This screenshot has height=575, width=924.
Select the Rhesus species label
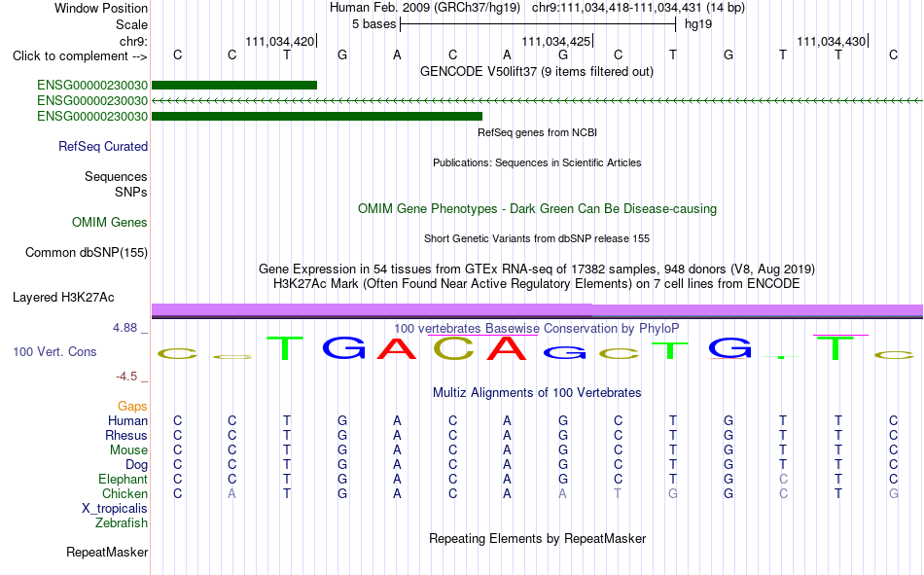(126, 435)
